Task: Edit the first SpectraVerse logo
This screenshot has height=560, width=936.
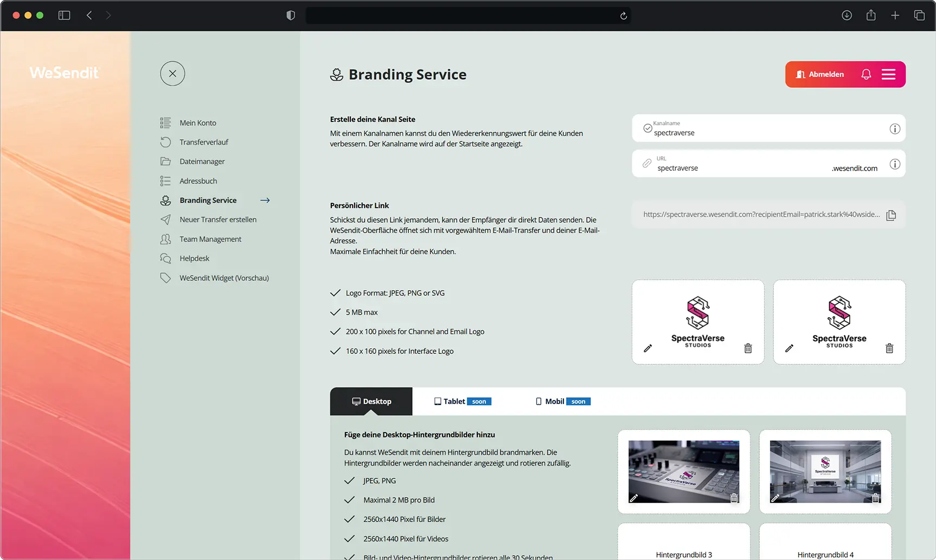Action: (x=647, y=349)
